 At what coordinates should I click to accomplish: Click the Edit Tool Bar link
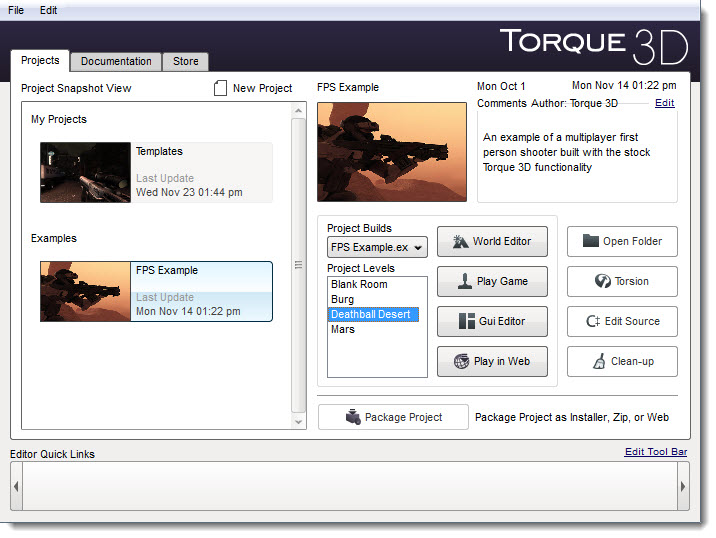(x=656, y=452)
